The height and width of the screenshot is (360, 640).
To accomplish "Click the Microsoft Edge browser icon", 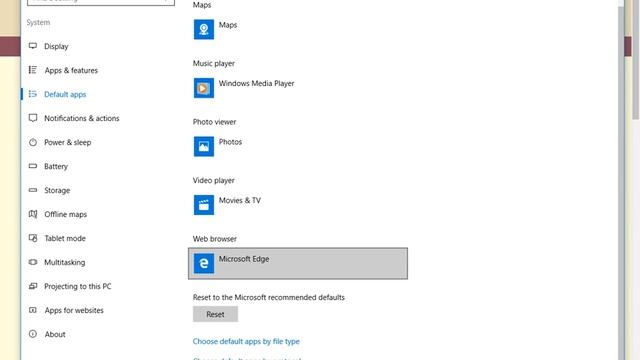I will (204, 263).
